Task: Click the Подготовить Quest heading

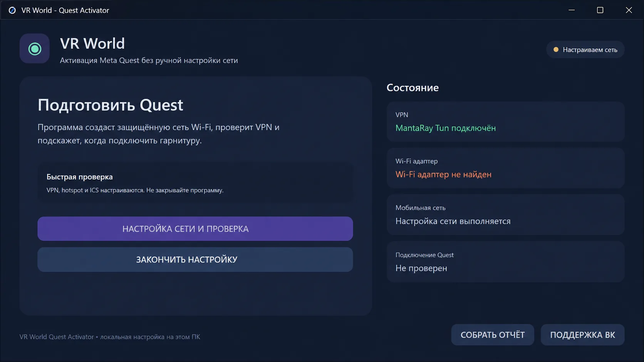Action: click(x=111, y=105)
